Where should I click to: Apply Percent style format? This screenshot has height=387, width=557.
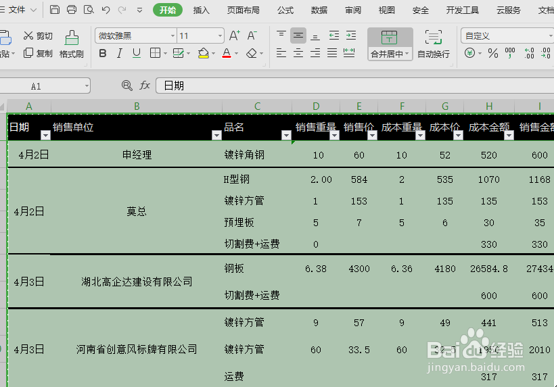coord(493,53)
